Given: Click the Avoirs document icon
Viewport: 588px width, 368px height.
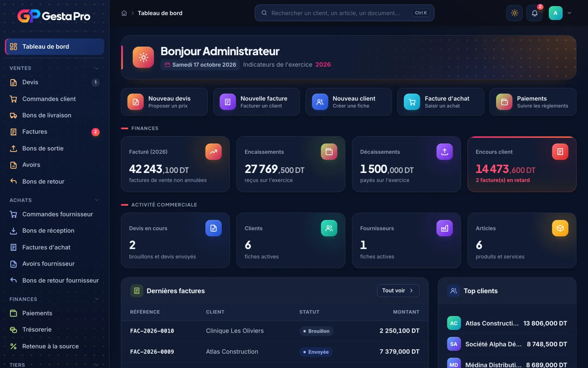Looking at the screenshot, I should [x=14, y=165].
